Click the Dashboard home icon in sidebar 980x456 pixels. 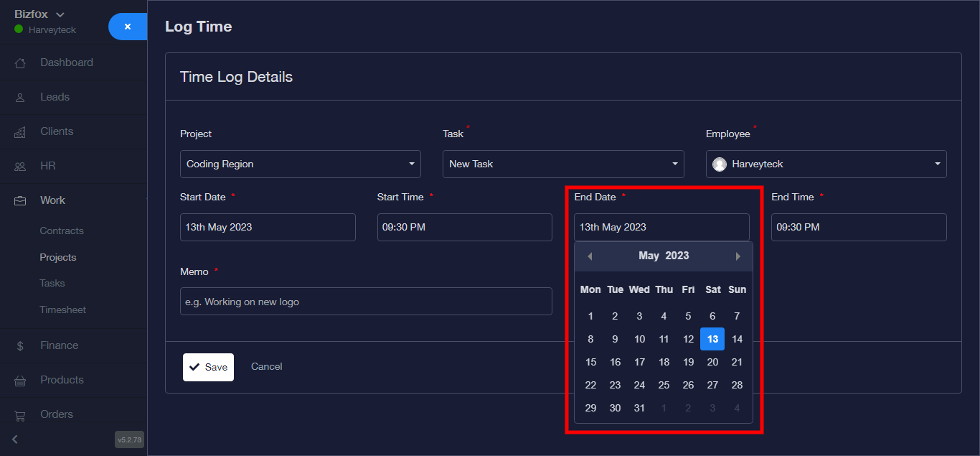[20, 63]
